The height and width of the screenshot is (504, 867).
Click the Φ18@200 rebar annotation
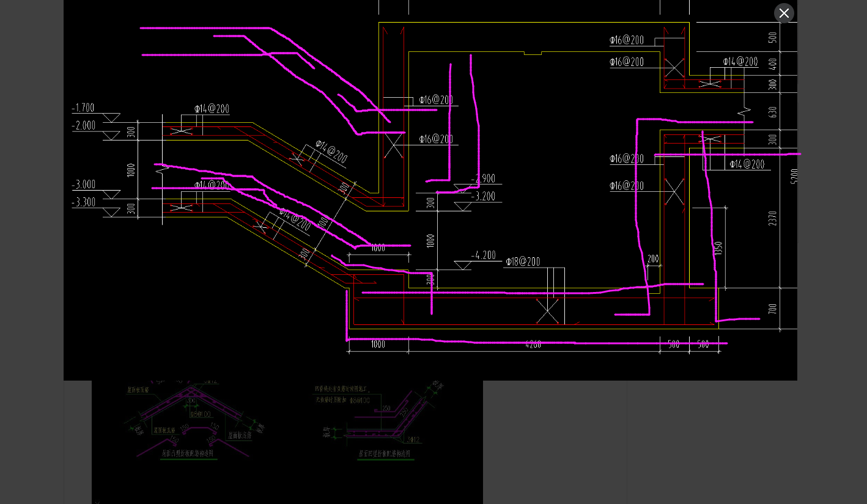pyautogui.click(x=523, y=261)
